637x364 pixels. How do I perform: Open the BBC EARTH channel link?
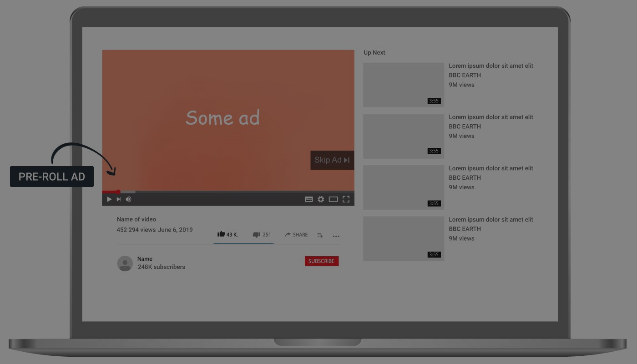coord(465,75)
